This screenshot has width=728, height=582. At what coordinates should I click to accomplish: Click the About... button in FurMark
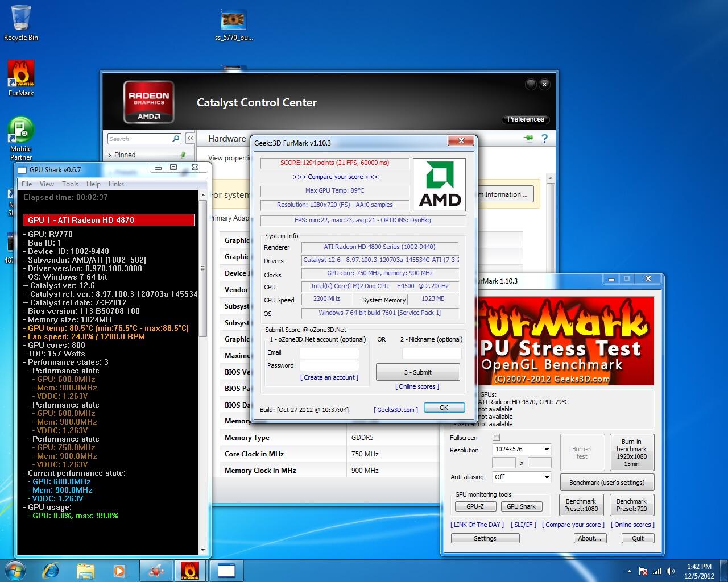(590, 538)
